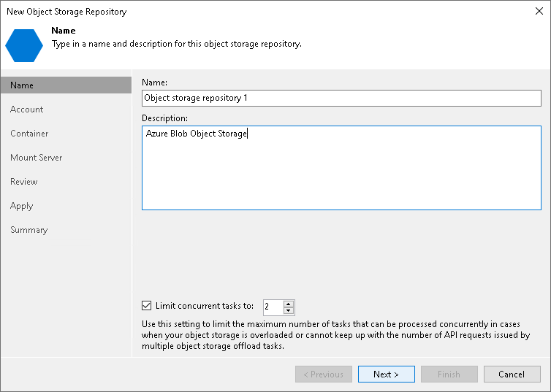Click the concurrent tasks number field
The image size is (551, 392).
pos(273,307)
